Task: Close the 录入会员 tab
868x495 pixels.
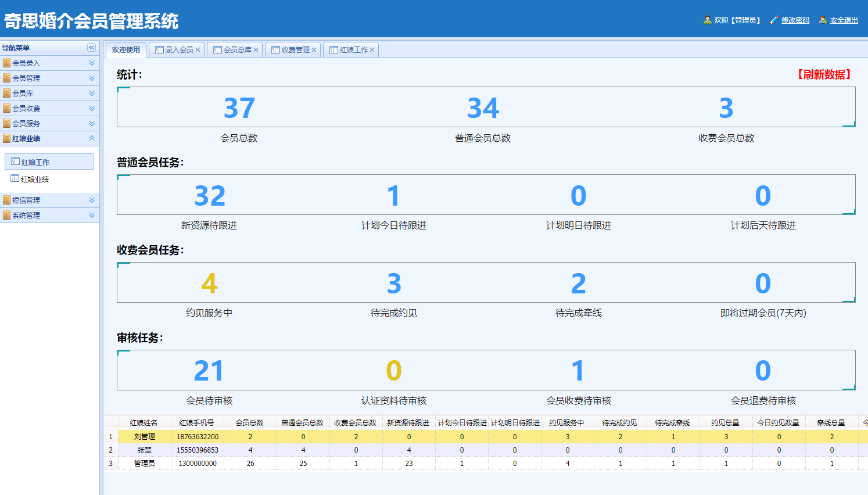Action: tap(198, 50)
